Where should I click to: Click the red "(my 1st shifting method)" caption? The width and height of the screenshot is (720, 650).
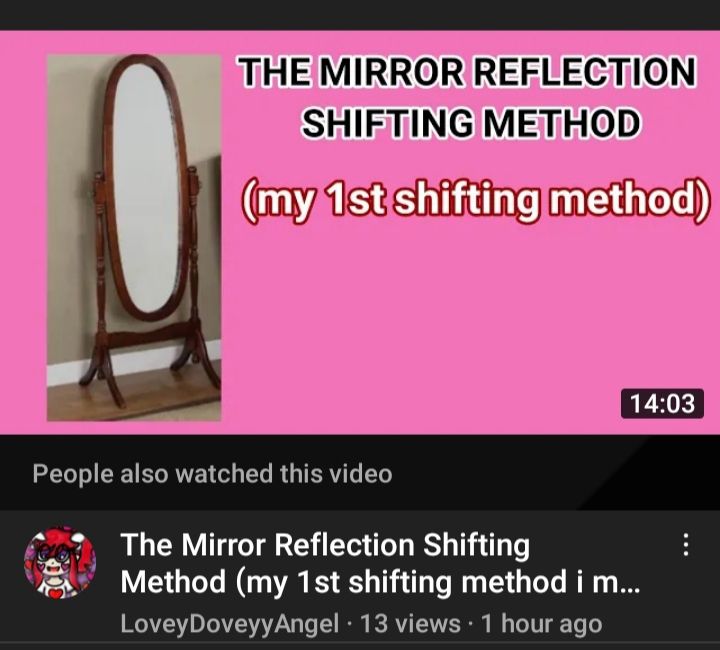(475, 200)
